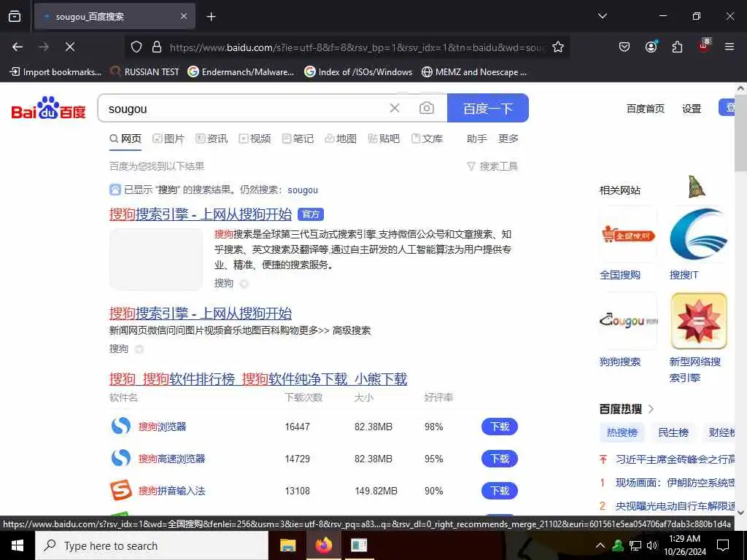Clear the search query with X
The height and width of the screenshot is (560, 747).
tap(395, 108)
